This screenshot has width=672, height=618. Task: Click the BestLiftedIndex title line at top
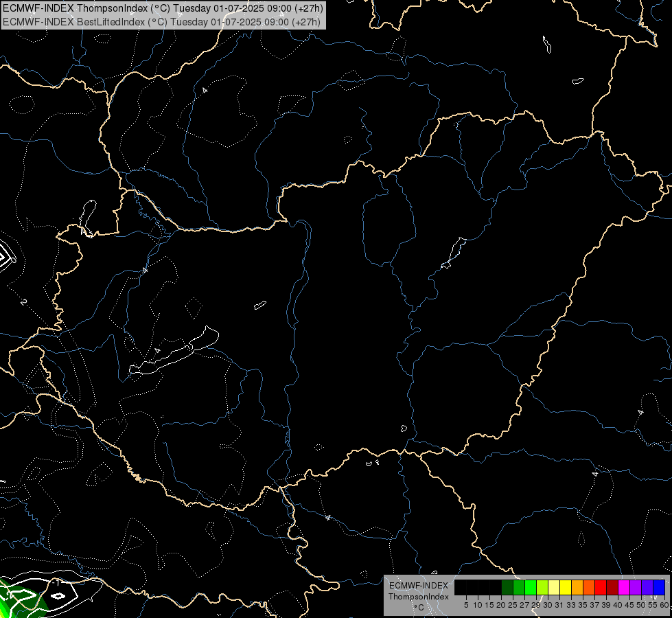[x=161, y=22]
